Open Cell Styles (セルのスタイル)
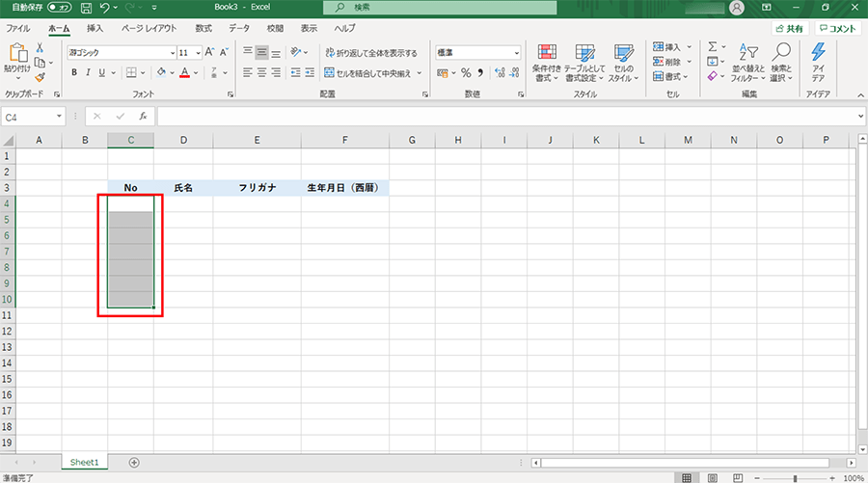 pos(623,63)
